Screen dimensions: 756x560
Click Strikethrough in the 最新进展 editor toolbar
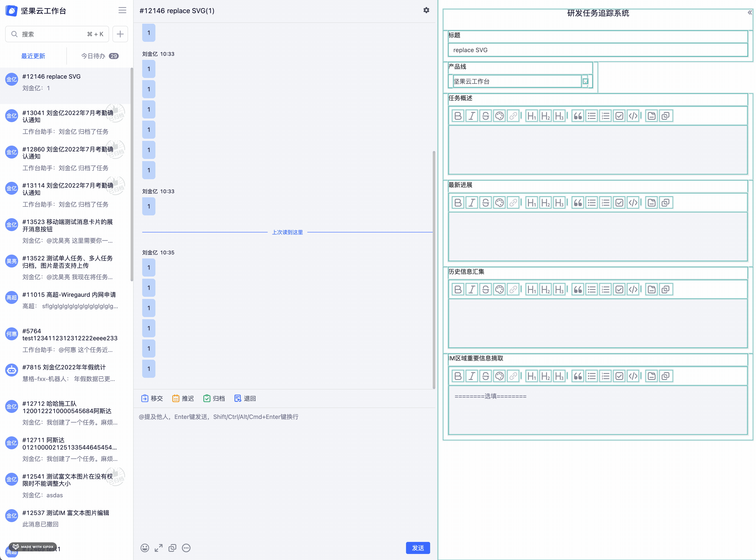tap(485, 203)
